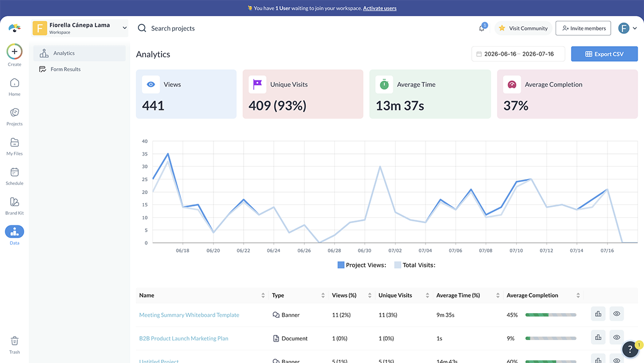The height and width of the screenshot is (363, 644).
Task: Click the Unique Visits 409 (93%) card
Action: pos(303,94)
